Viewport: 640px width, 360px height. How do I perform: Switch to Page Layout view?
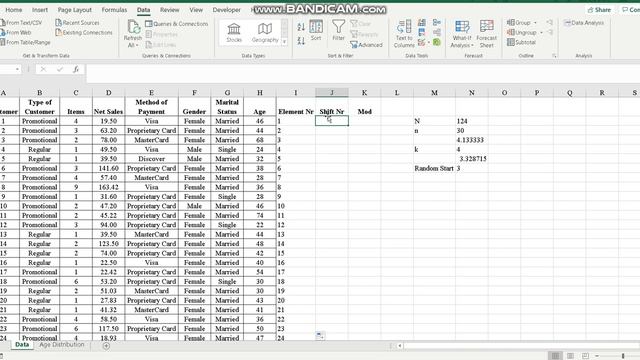[x=570, y=356]
